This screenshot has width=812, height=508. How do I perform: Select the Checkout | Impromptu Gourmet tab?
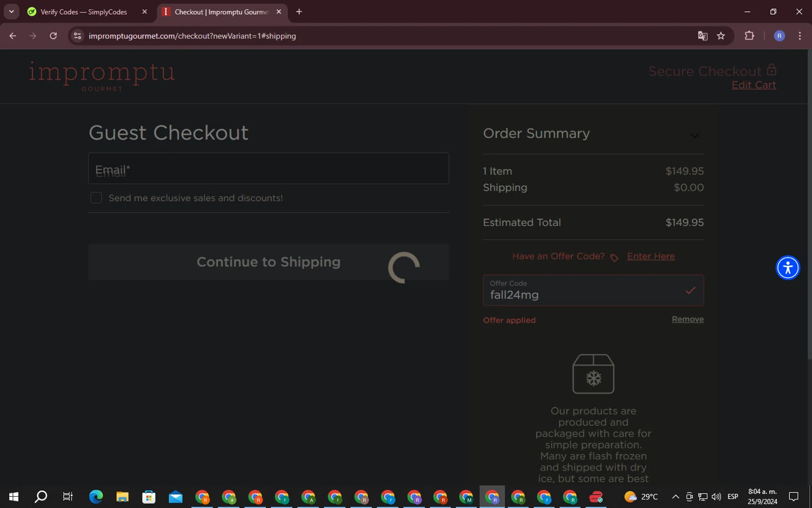pos(222,12)
